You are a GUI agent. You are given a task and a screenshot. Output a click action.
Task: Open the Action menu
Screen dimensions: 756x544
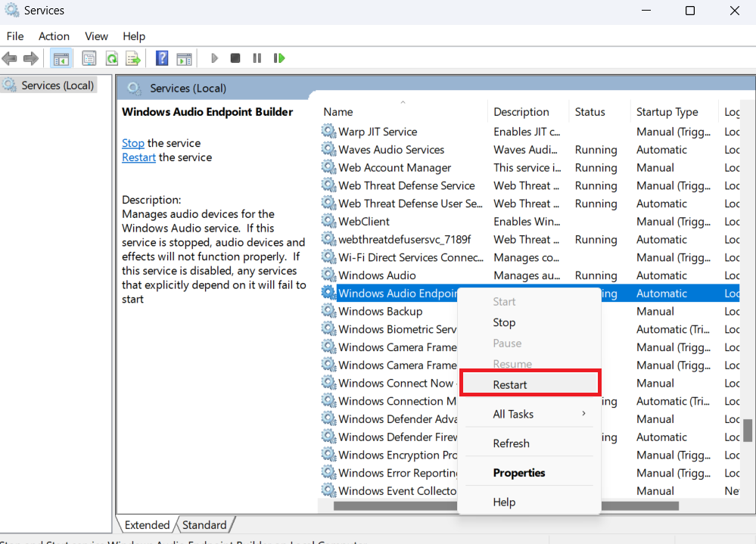tap(54, 36)
